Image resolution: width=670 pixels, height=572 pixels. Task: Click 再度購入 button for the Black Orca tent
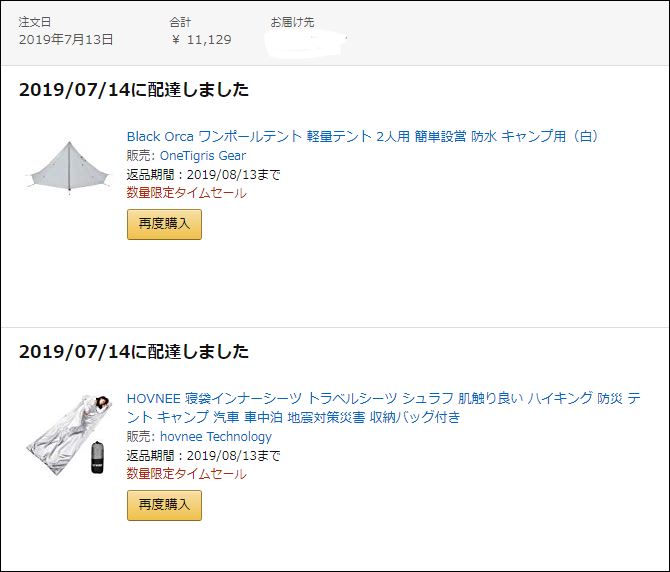[164, 224]
